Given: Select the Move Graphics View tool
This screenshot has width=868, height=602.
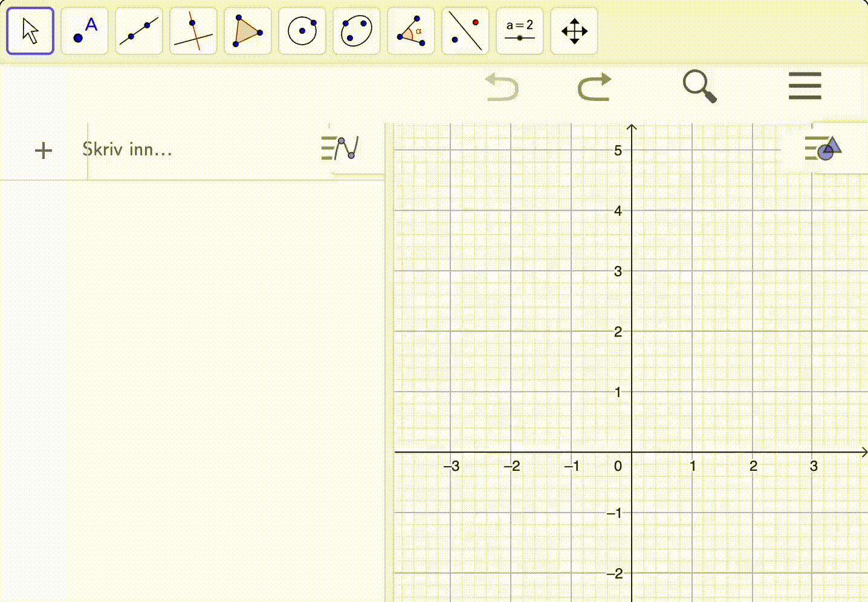Looking at the screenshot, I should [574, 31].
